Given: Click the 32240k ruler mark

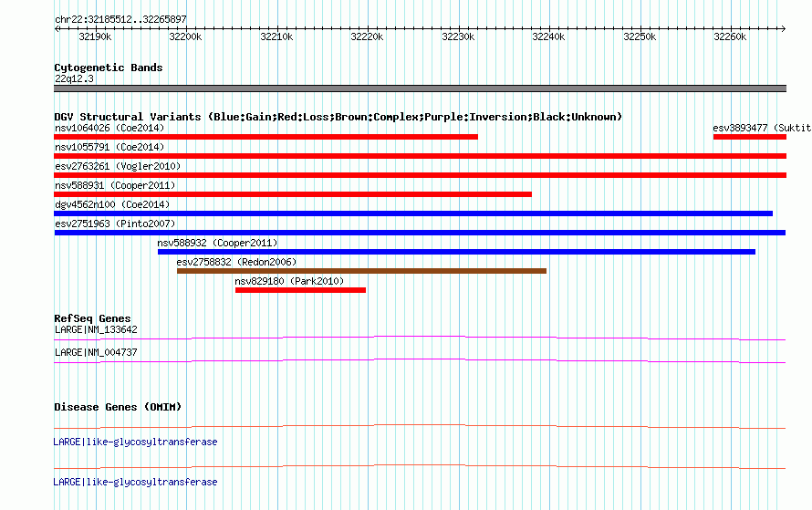Looking at the screenshot, I should tap(549, 36).
